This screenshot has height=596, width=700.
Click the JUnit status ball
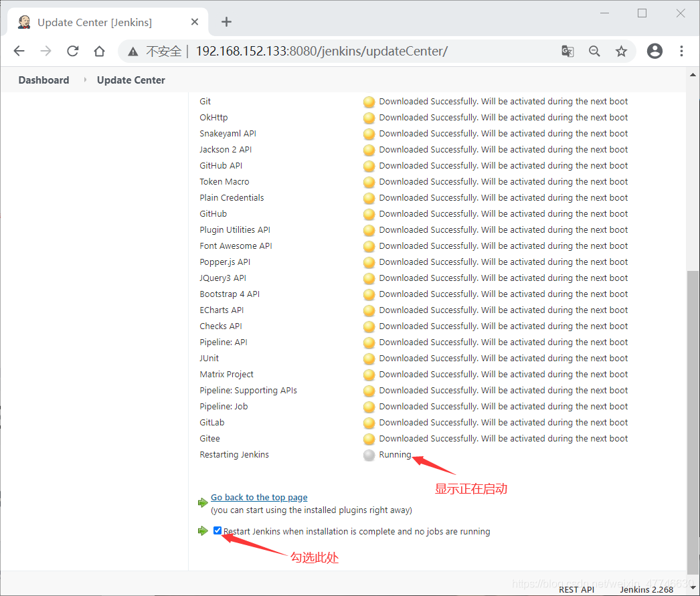click(x=369, y=359)
